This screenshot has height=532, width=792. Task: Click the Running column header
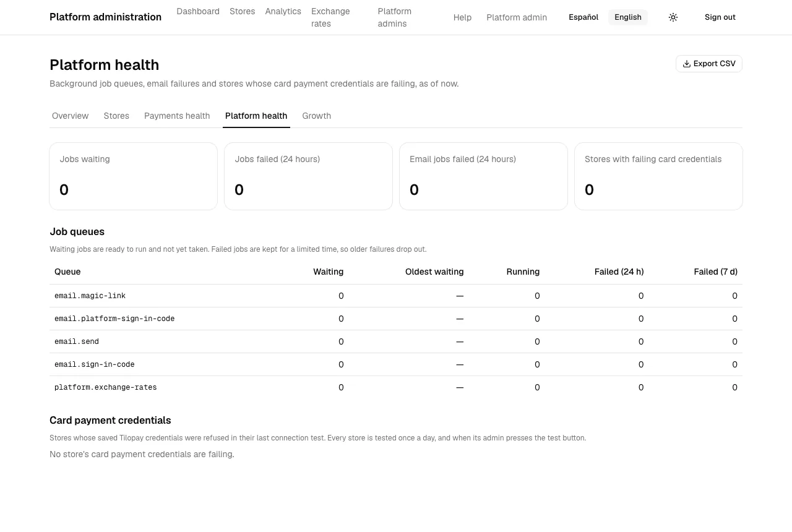pyautogui.click(x=523, y=272)
